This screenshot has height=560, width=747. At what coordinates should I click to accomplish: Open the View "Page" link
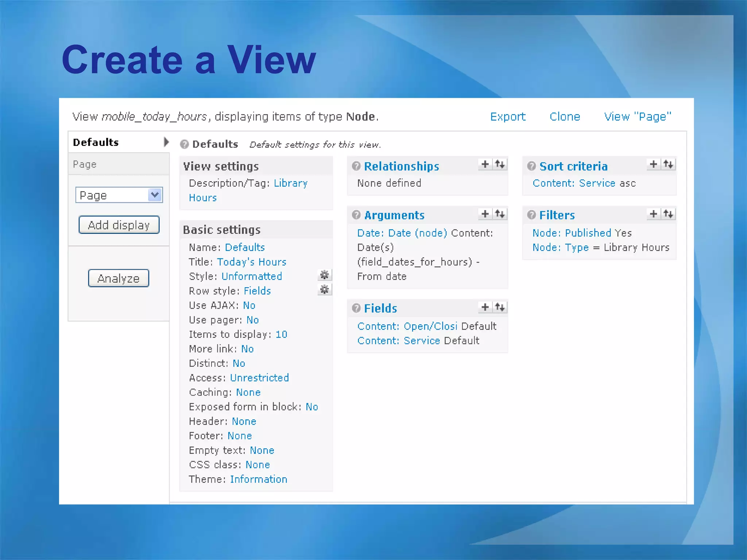tap(638, 117)
